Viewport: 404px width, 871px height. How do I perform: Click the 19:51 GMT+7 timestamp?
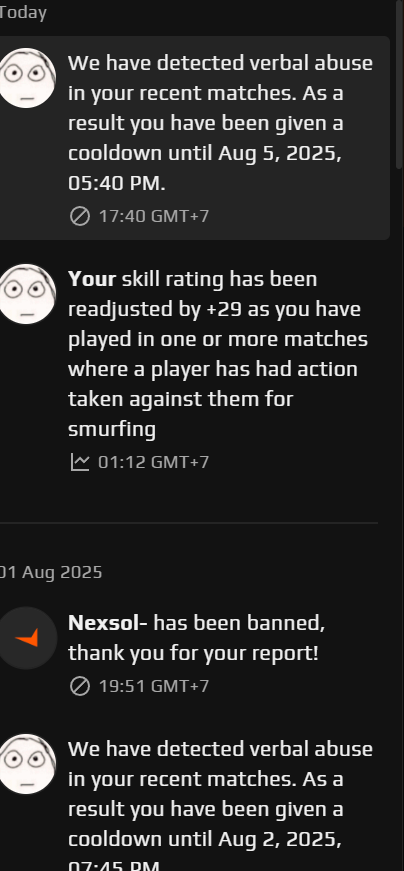154,686
